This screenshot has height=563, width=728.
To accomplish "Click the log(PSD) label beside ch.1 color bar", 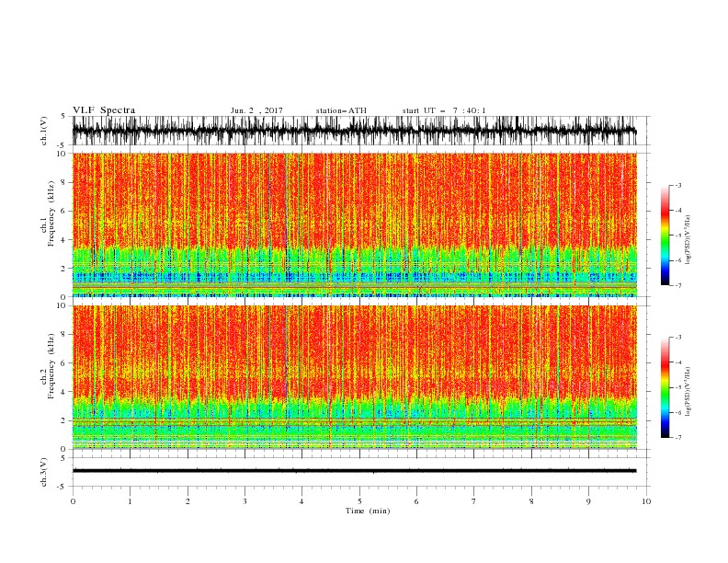I will [688, 240].
